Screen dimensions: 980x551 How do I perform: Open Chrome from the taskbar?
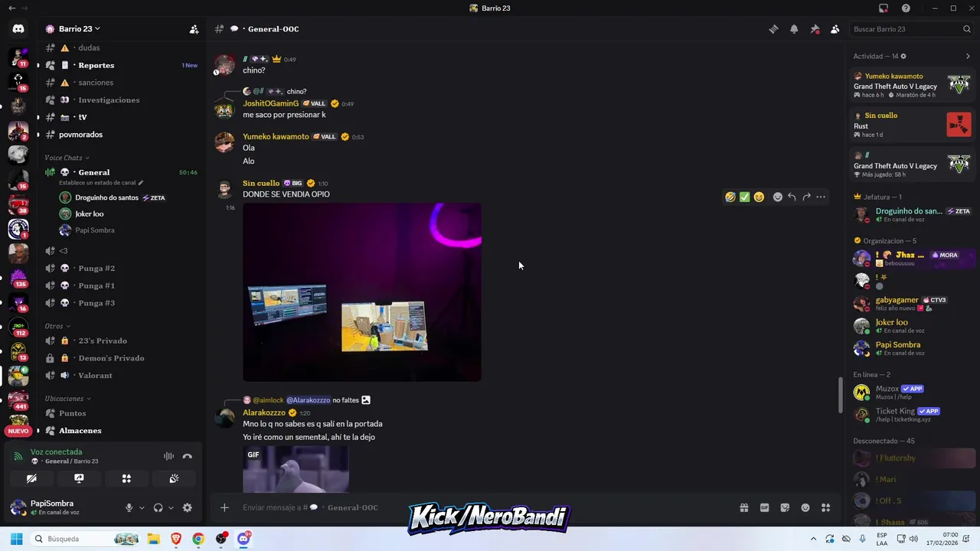198,539
